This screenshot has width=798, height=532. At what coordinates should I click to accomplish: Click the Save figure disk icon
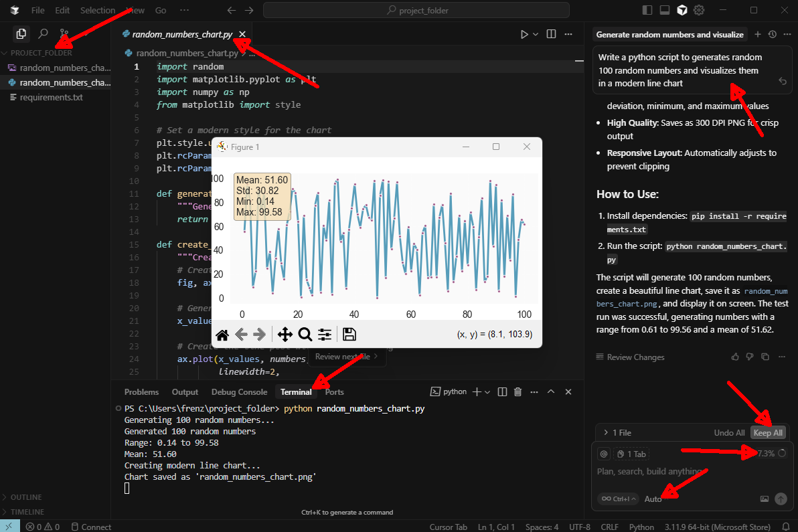[x=349, y=335]
